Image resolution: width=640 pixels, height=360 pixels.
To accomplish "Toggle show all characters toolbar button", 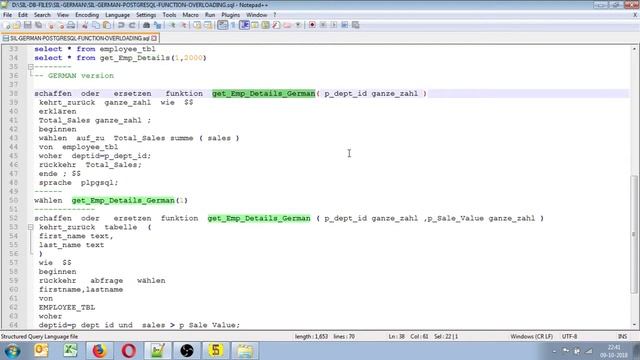I will coord(233,25).
